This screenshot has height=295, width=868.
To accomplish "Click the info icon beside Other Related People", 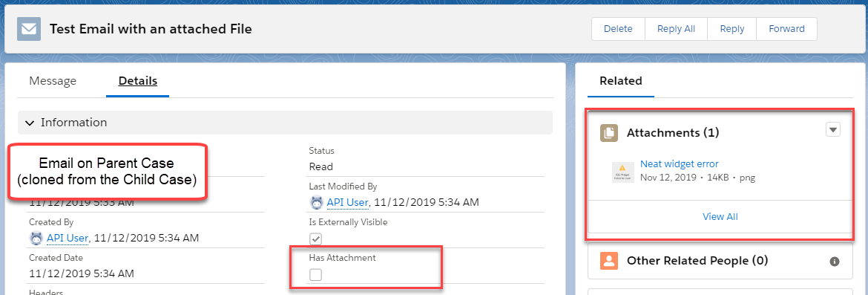I will [x=835, y=261].
